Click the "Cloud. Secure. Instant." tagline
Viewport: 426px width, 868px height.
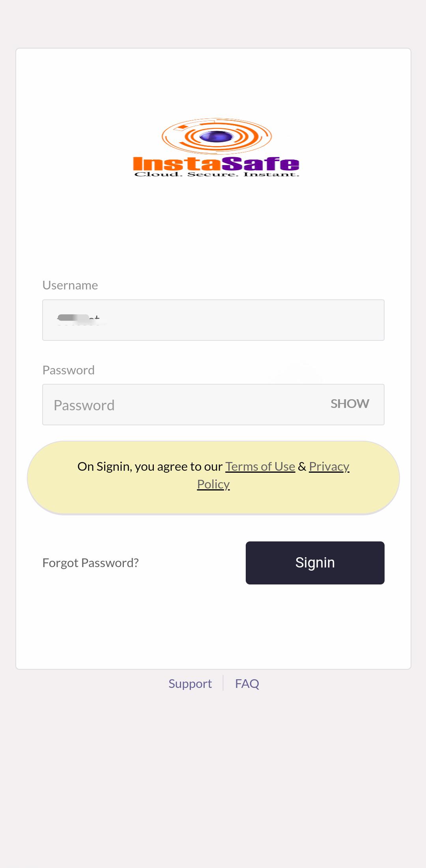pyautogui.click(x=217, y=174)
